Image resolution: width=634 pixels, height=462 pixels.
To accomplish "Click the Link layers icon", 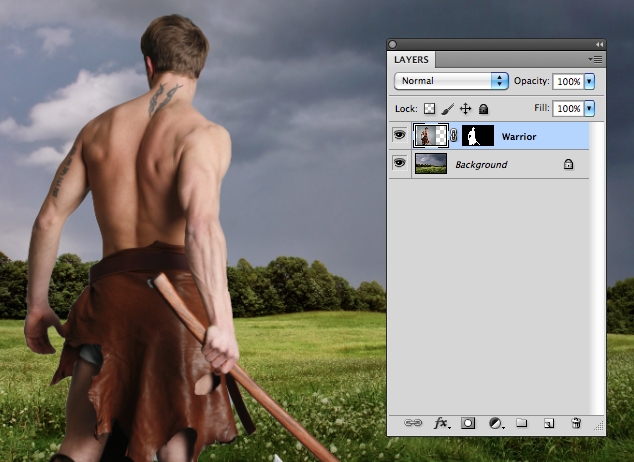I will [x=413, y=423].
